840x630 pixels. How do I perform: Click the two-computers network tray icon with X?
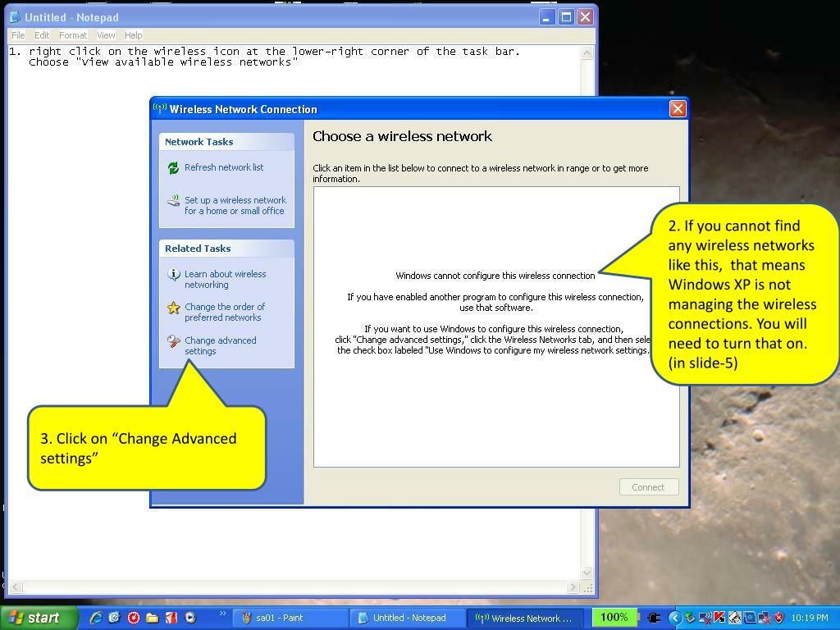pyautogui.click(x=764, y=618)
